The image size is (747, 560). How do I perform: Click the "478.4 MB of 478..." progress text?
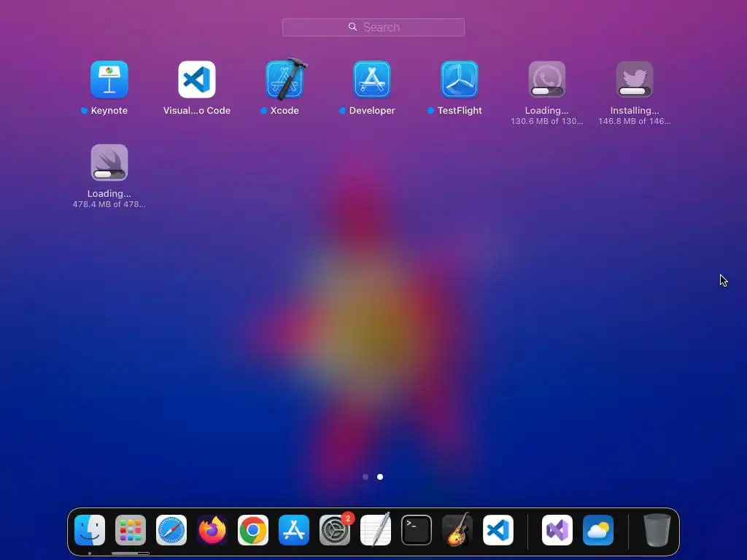[x=109, y=204]
